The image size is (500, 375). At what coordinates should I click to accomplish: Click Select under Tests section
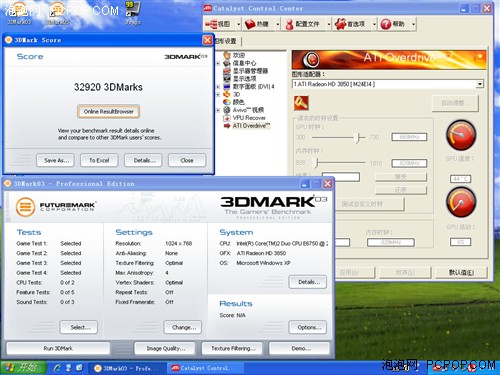[79, 327]
